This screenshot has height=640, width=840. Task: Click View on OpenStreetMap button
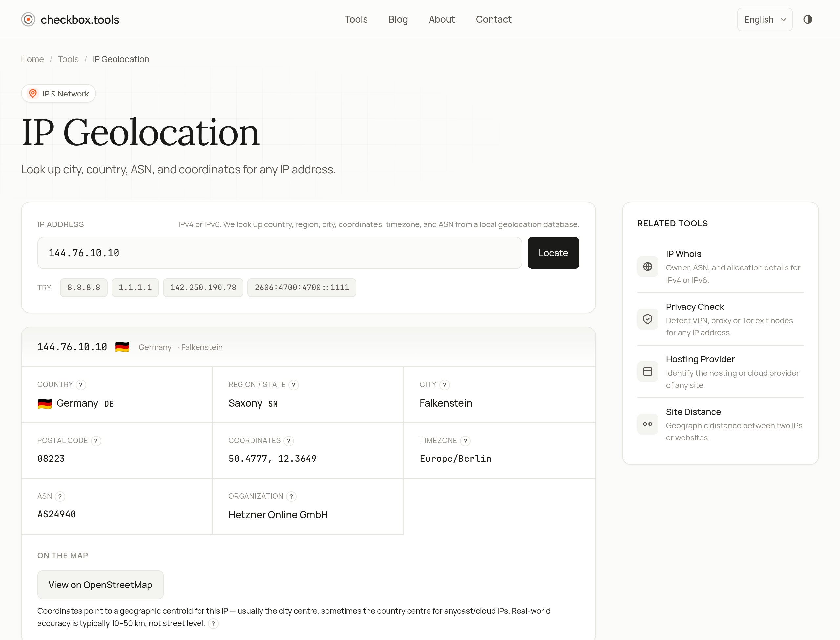point(100,585)
